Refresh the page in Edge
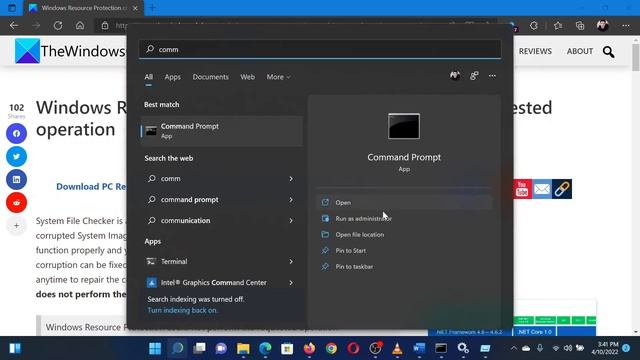640x360 pixels. pyautogui.click(x=58, y=26)
